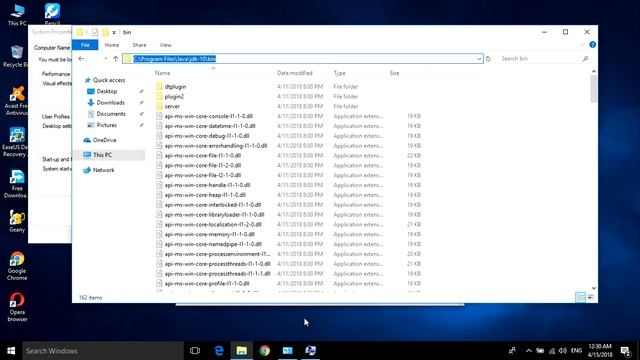This screenshot has height=360, width=640.
Task: Select the server folder icon
Action: (x=159, y=106)
